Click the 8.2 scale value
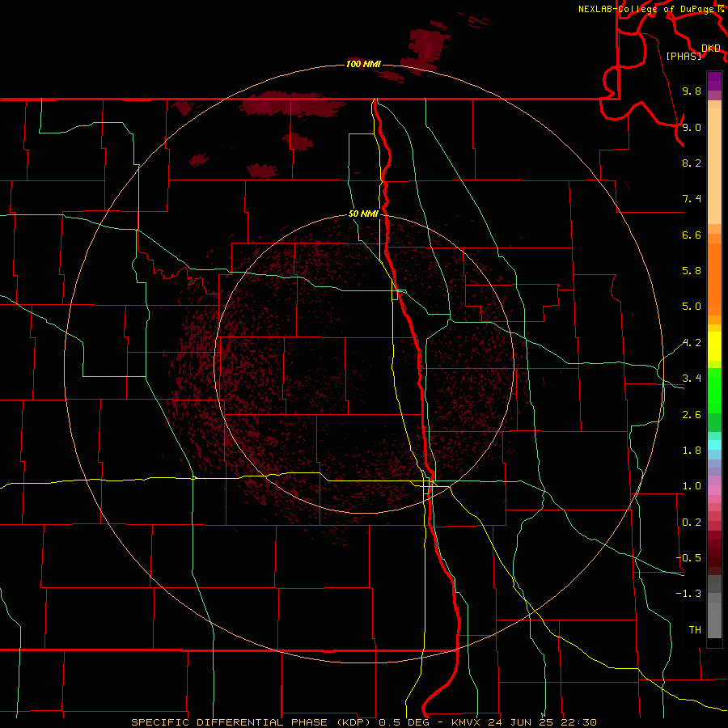This screenshot has height=728, width=728. point(692,163)
